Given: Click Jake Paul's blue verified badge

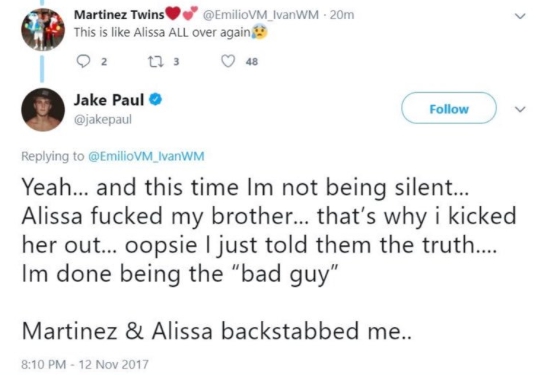Looking at the screenshot, I should click(x=155, y=100).
